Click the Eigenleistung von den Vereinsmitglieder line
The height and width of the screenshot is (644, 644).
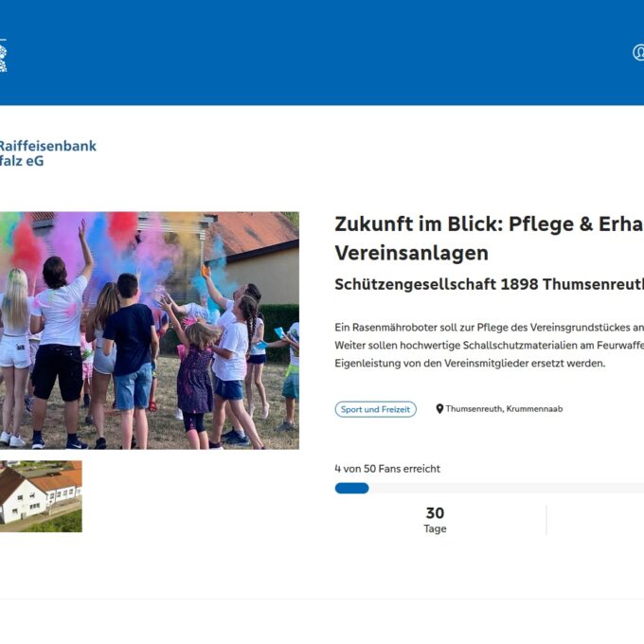pyautogui.click(x=470, y=363)
